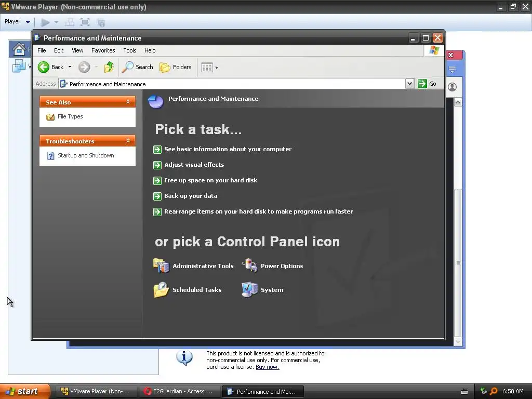Image resolution: width=532 pixels, height=399 pixels.
Task: Click VMware send Ctrl+Alt+Del icon
Action: coord(70,22)
